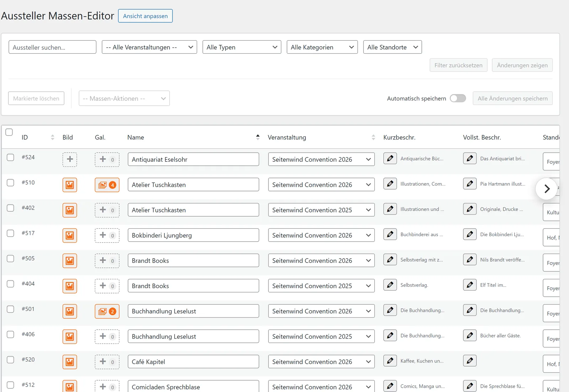Sort table by ID column
Image resolution: width=569 pixels, height=392 pixels.
[53, 137]
